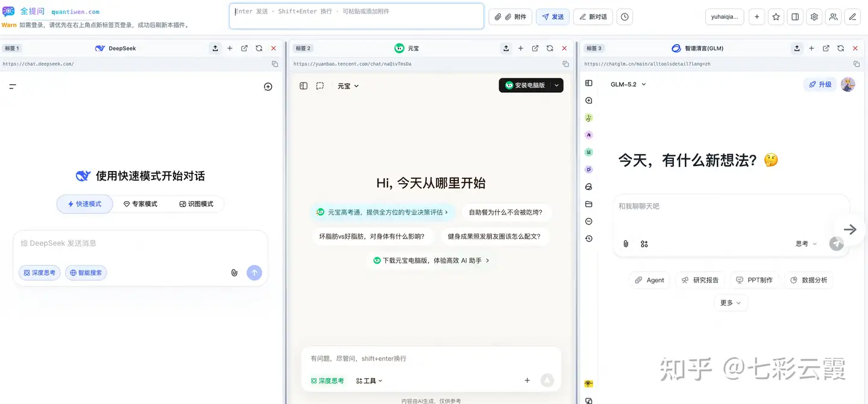The height and width of the screenshot is (404, 868).
Task: Select 专家模式 in DeepSeek
Action: click(140, 204)
